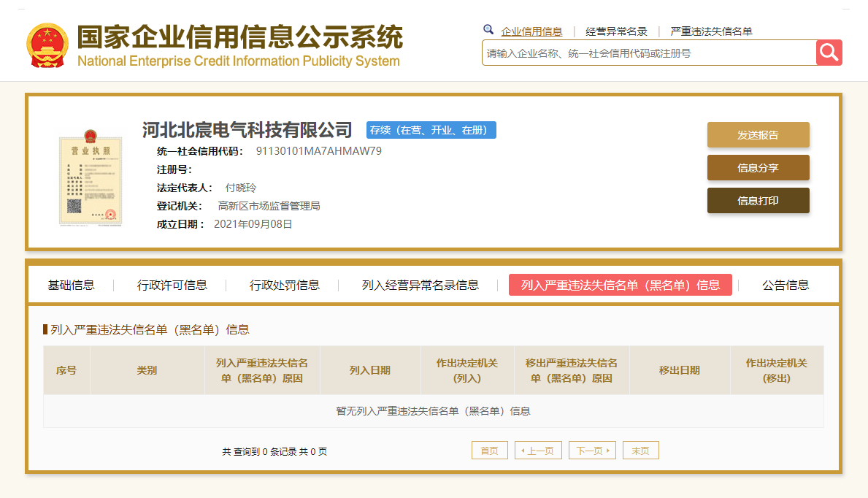Click the 序号 column header
The image size is (868, 498).
(66, 370)
